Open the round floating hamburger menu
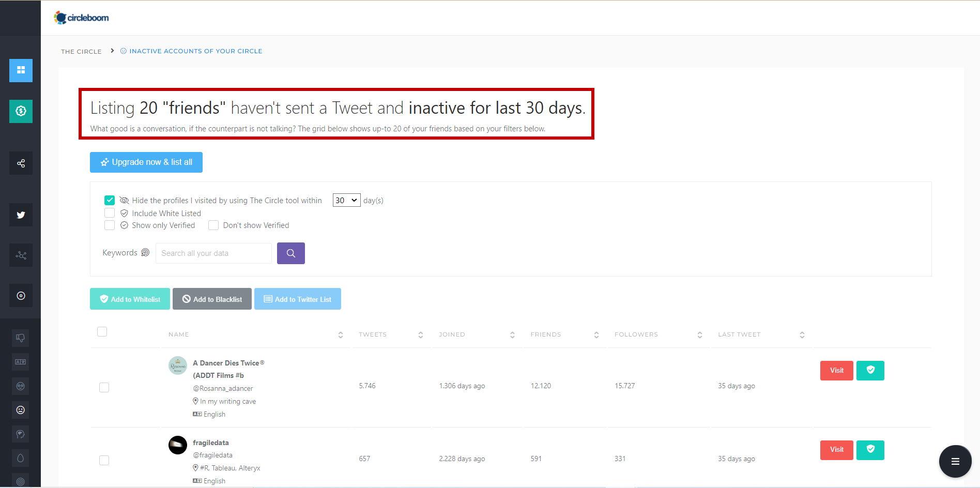This screenshot has width=980, height=488. [x=955, y=461]
